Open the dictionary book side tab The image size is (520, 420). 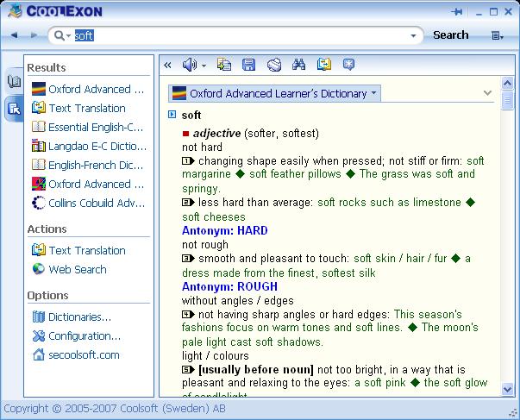click(x=14, y=81)
